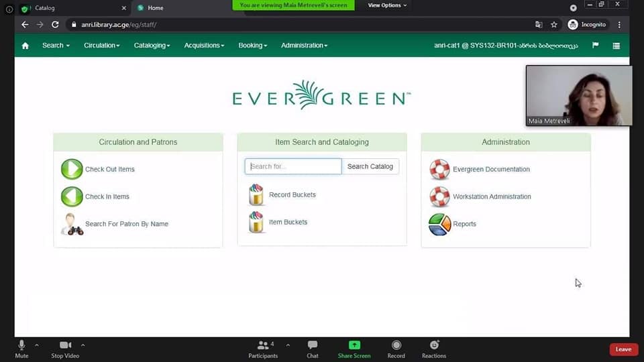Mute the microphone in Zoom
The height and width of the screenshot is (362, 644).
21,349
